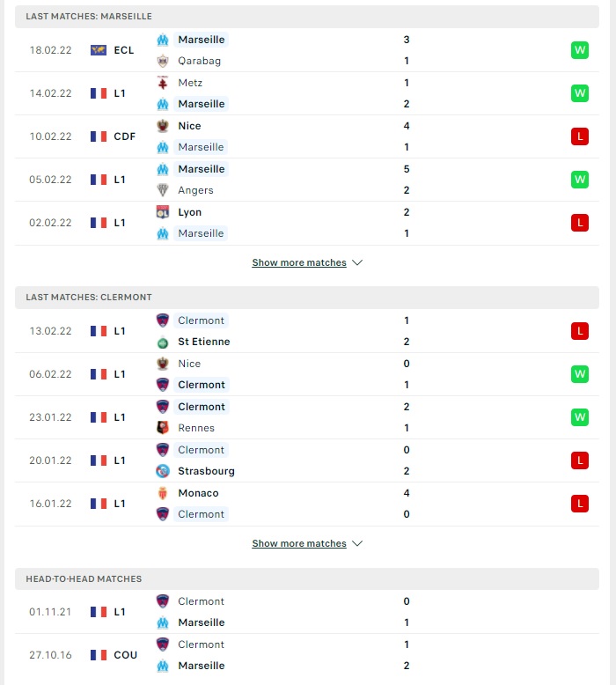Screen dimensions: 616x685
Task: Expand Show more matches under Marseille
Action: (299, 262)
